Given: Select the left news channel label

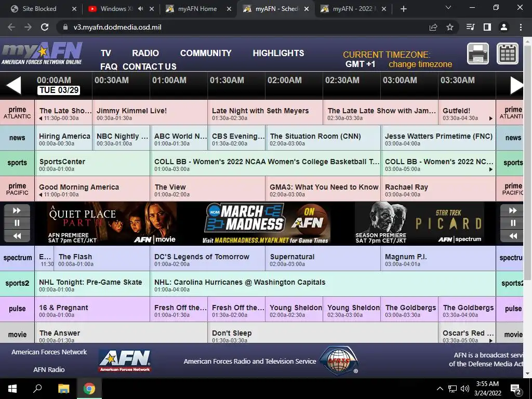Looking at the screenshot, I should [17, 138].
